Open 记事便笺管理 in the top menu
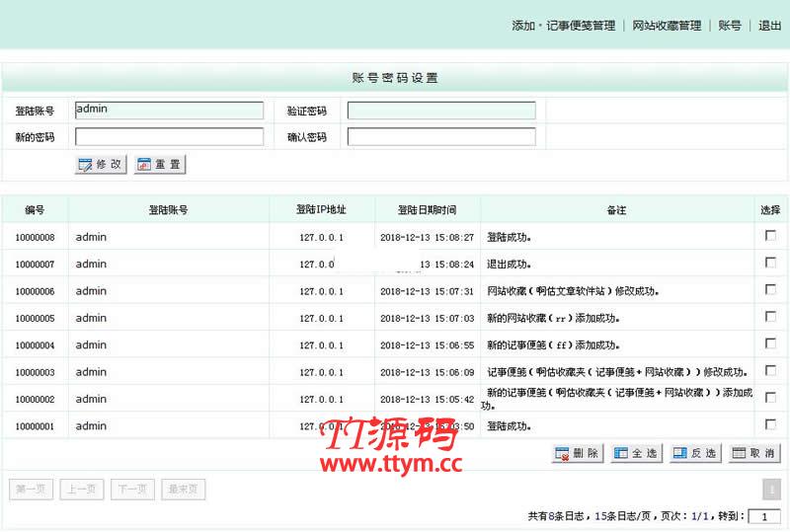Viewport: 790px width, 532px height. pos(581,26)
